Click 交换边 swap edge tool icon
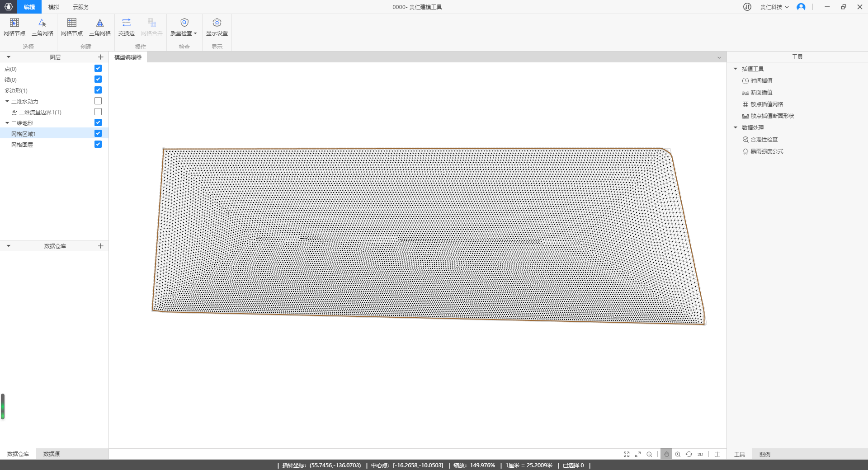This screenshot has width=868, height=470. 126,23
